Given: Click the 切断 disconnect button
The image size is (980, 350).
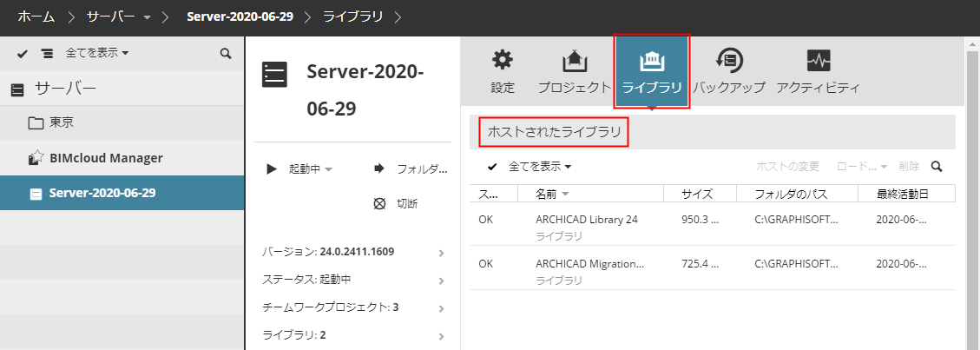Looking at the screenshot, I should pyautogui.click(x=395, y=204).
